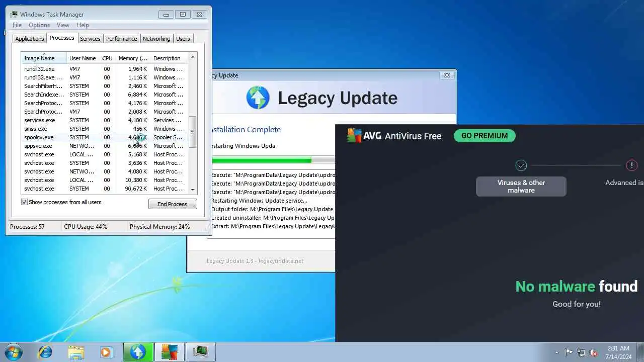Click the Action Center flag tray icon
Screen dimensions: 644x362
[569, 352]
